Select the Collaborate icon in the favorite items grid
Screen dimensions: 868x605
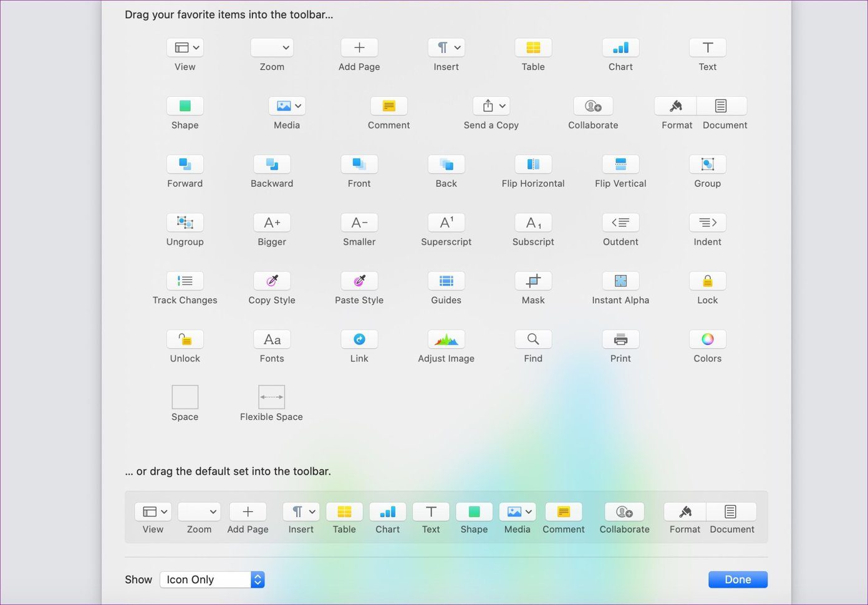click(x=593, y=106)
